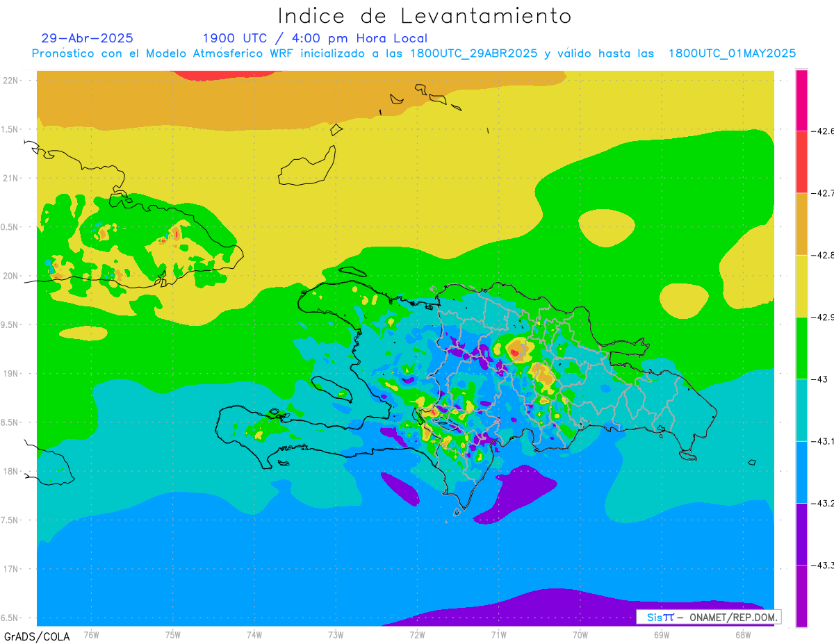Viewport: 834px width, 644px height.
Task: Select the "71W" longitude label
Action: (x=498, y=634)
